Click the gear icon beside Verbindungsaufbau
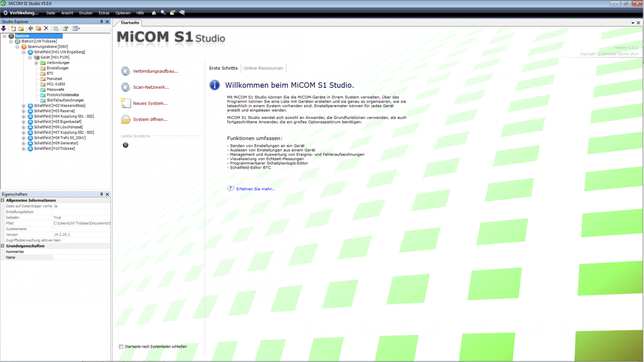The image size is (644, 362). point(125,71)
